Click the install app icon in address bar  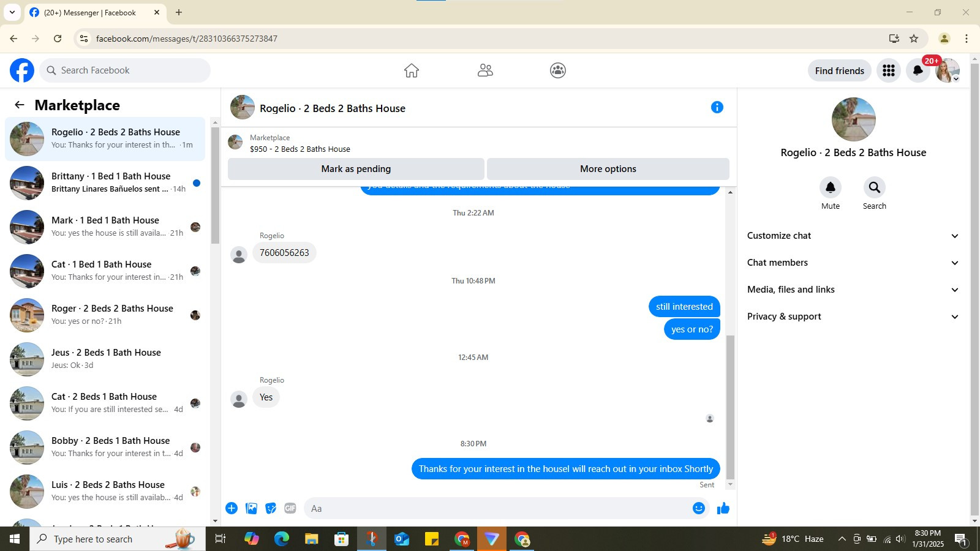tap(894, 39)
